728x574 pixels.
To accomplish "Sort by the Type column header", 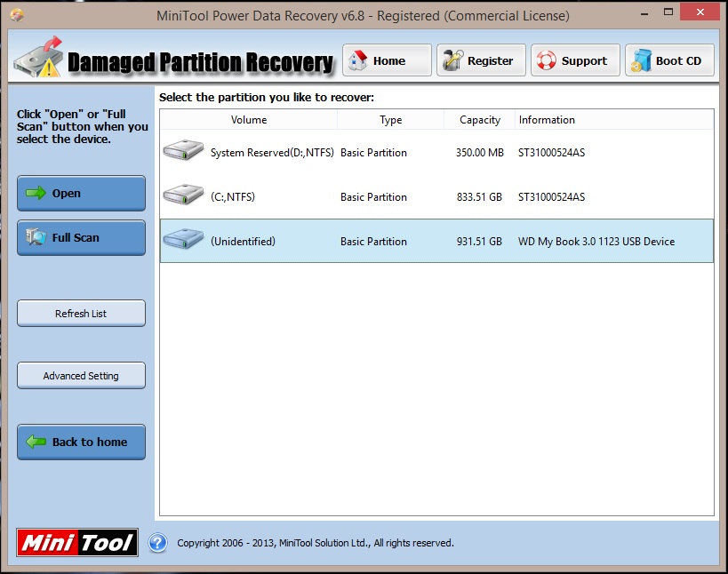I will tap(391, 120).
